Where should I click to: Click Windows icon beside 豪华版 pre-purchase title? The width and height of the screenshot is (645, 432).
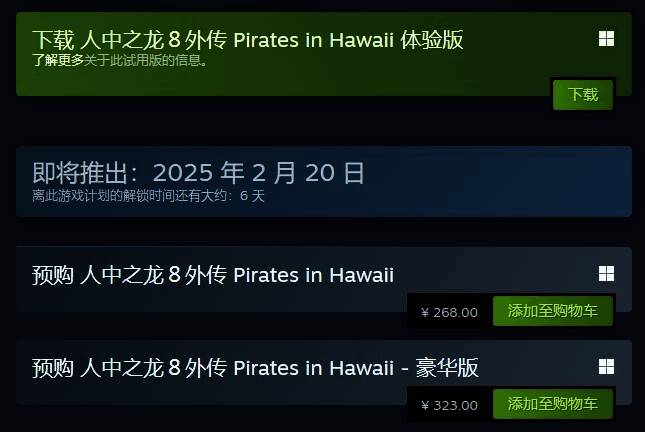tap(606, 367)
